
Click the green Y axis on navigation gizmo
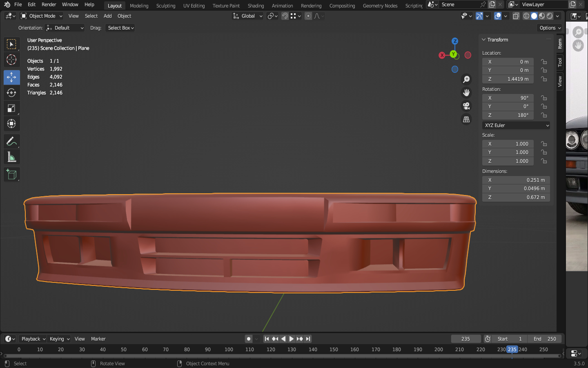453,54
